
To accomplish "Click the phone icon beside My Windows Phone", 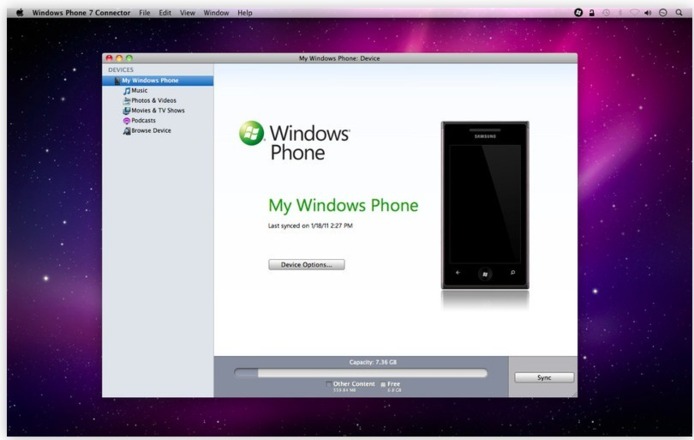I will [117, 81].
